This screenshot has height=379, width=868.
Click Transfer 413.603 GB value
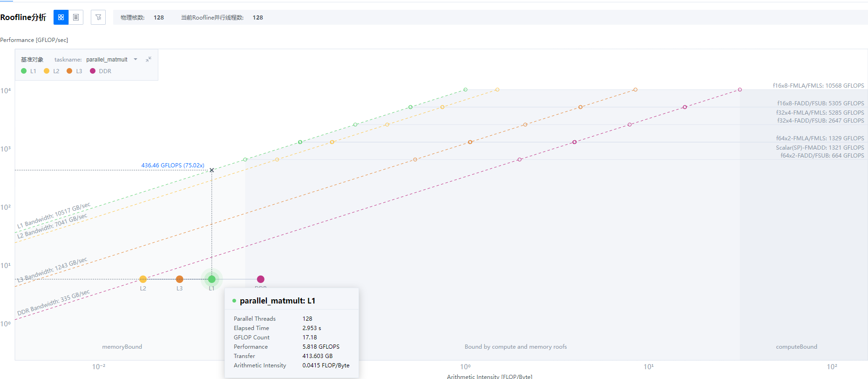(x=318, y=356)
